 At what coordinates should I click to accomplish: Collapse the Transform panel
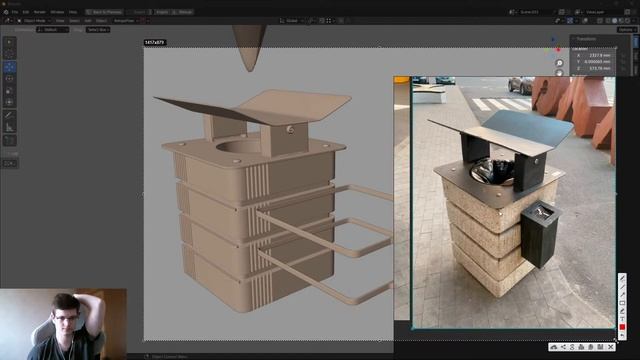pyautogui.click(x=586, y=39)
